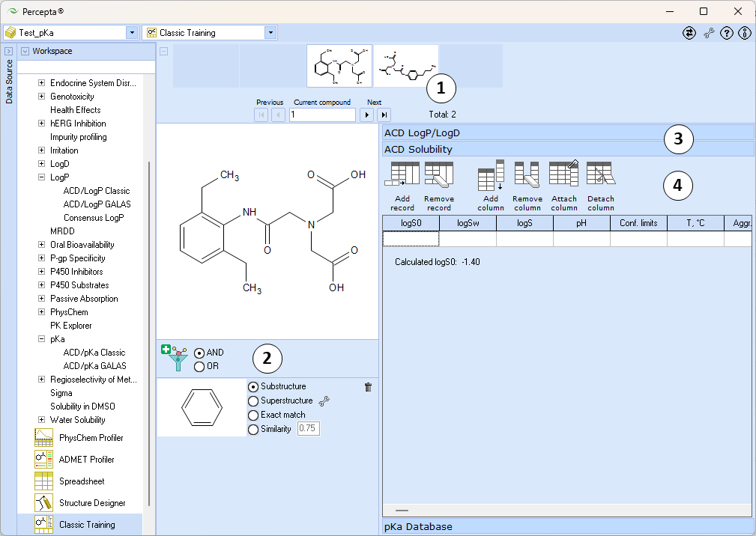
Task: Click the Remove record icon
Action: pos(439,174)
